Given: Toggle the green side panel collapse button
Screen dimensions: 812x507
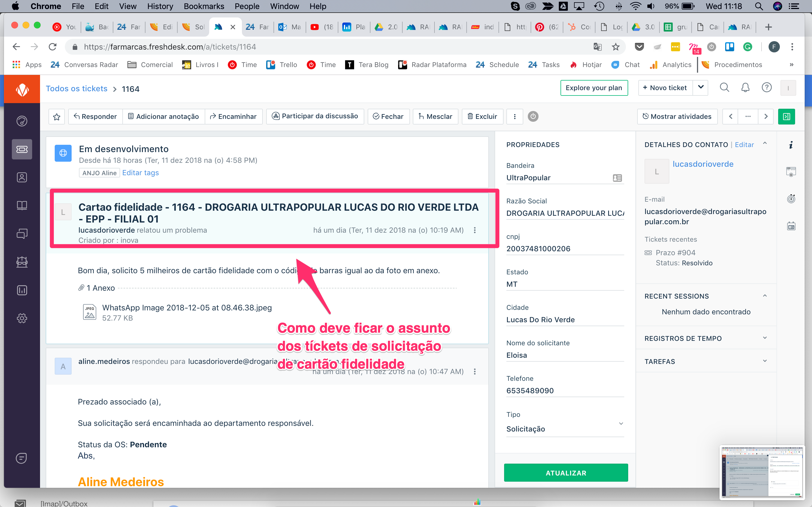Looking at the screenshot, I should click(x=786, y=116).
